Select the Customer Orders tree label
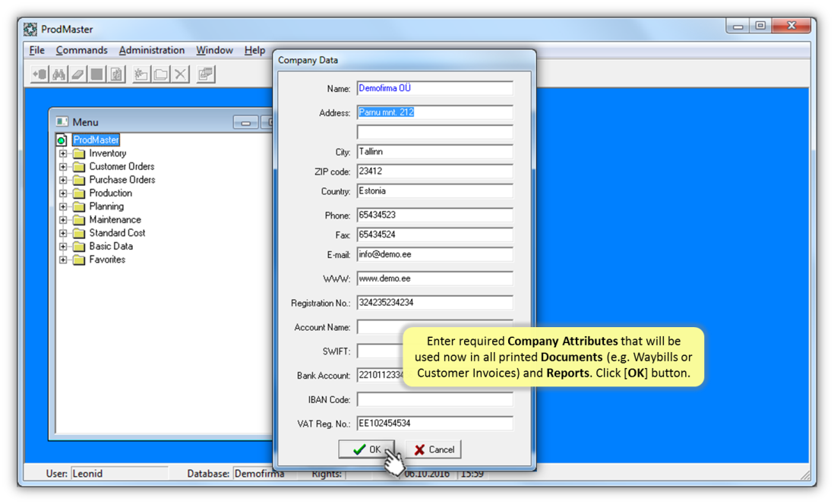Screen dimensions: 834x504 122,166
